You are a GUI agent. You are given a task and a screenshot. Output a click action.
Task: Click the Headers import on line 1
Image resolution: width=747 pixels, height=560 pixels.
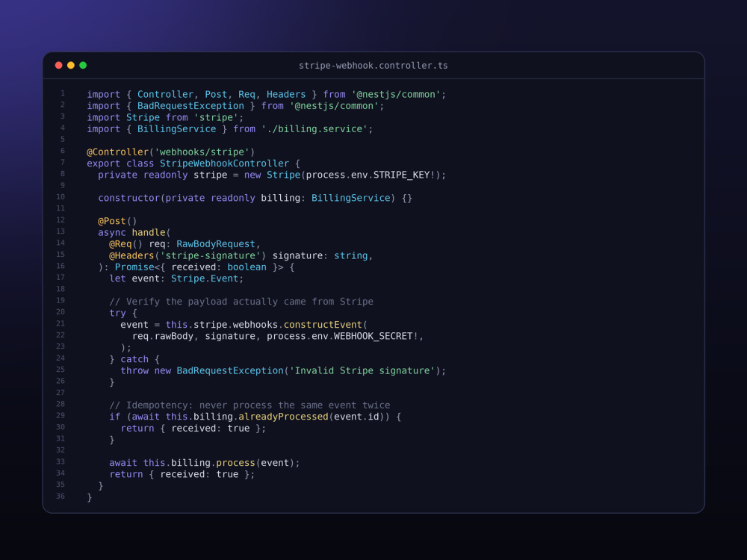pos(286,94)
